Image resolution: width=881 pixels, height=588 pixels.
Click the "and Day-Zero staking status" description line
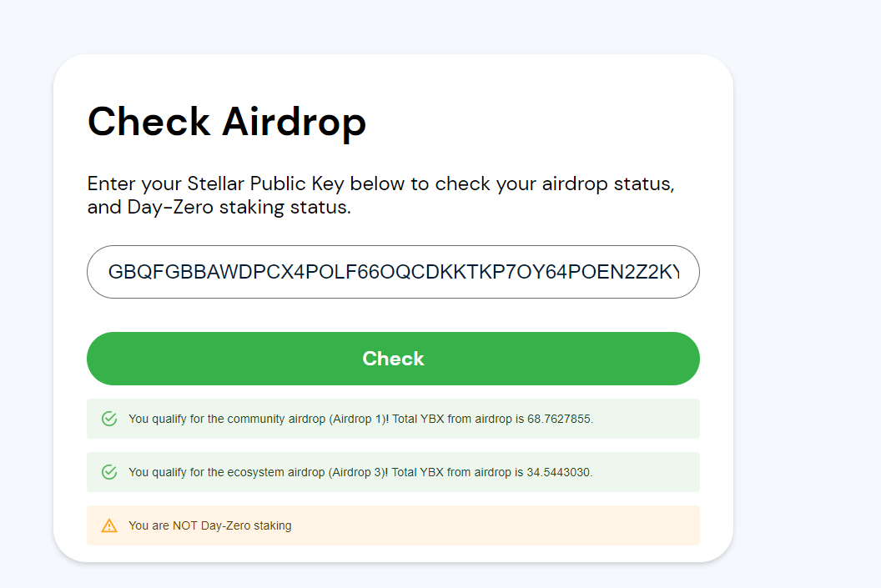click(x=219, y=207)
